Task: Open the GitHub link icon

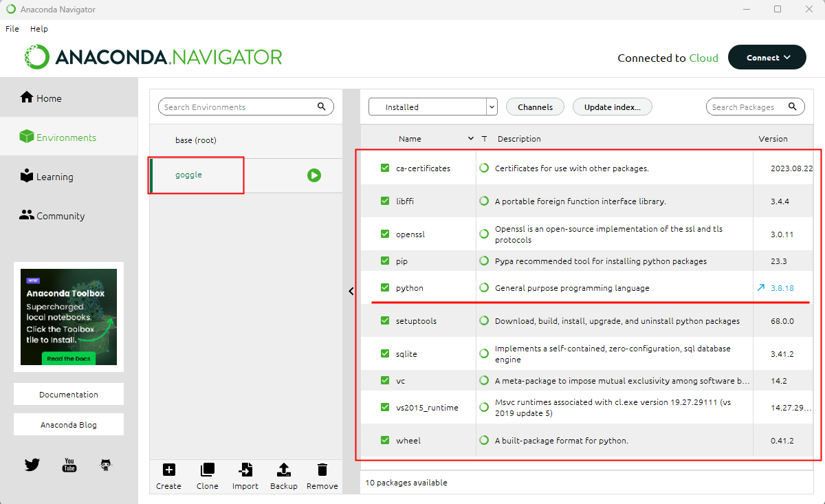Action: tap(106, 465)
